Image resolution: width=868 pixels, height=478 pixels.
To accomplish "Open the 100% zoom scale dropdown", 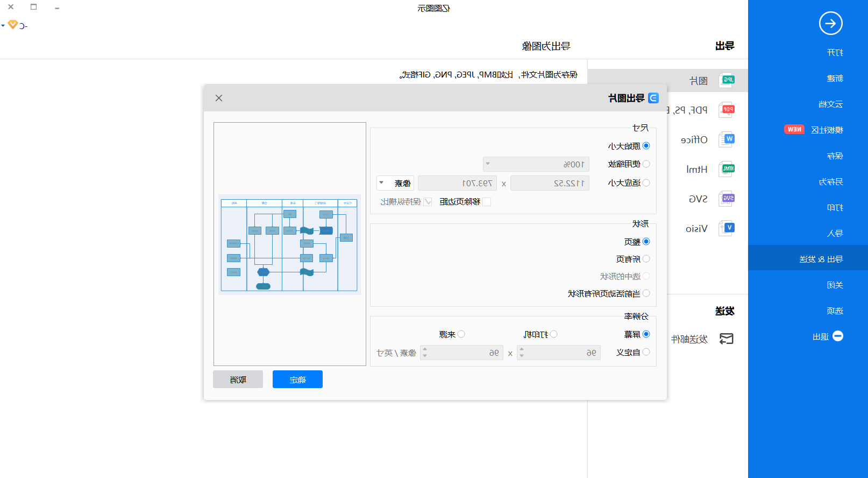I will pyautogui.click(x=536, y=164).
